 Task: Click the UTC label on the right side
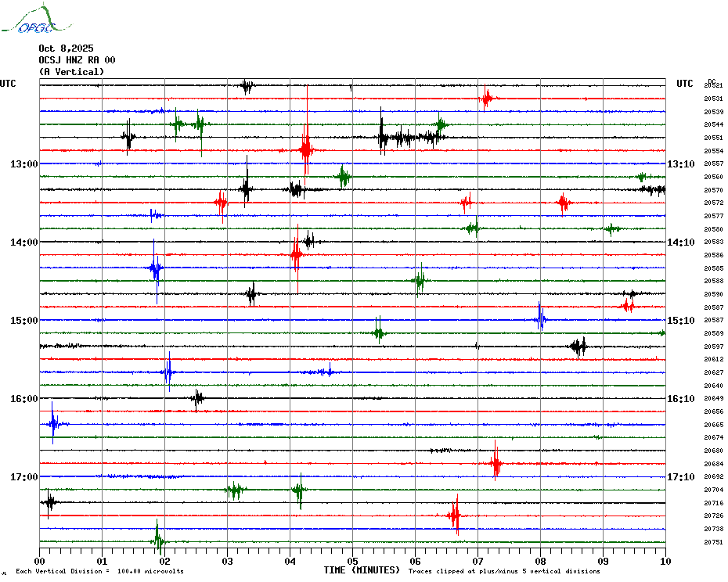(x=684, y=84)
